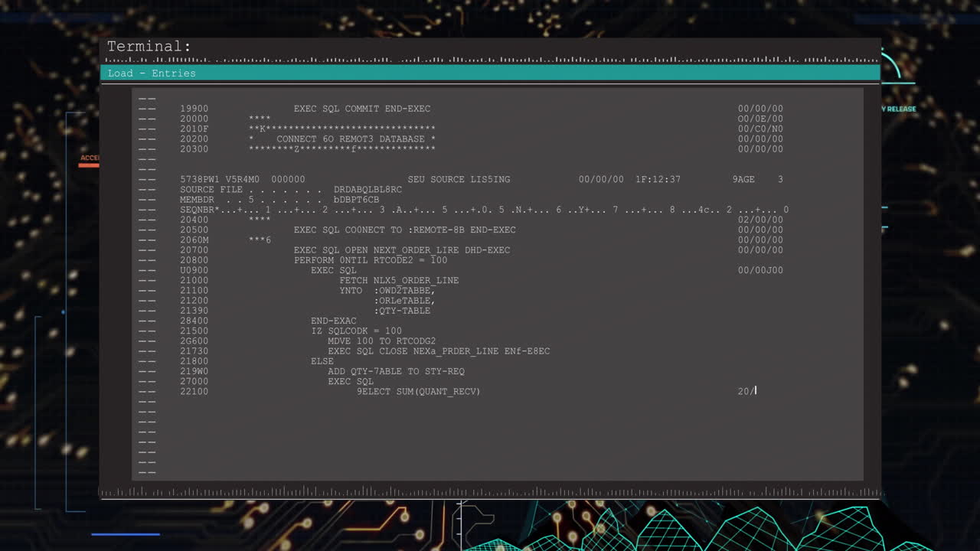Click the text cursor after "20/"
This screenshot has height=551, width=980.
(x=756, y=391)
